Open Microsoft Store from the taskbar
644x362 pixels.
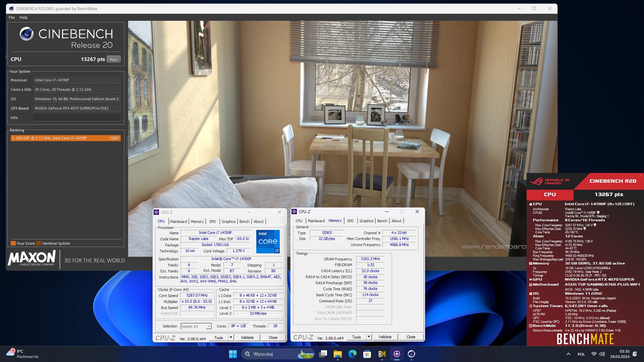pyautogui.click(x=367, y=354)
